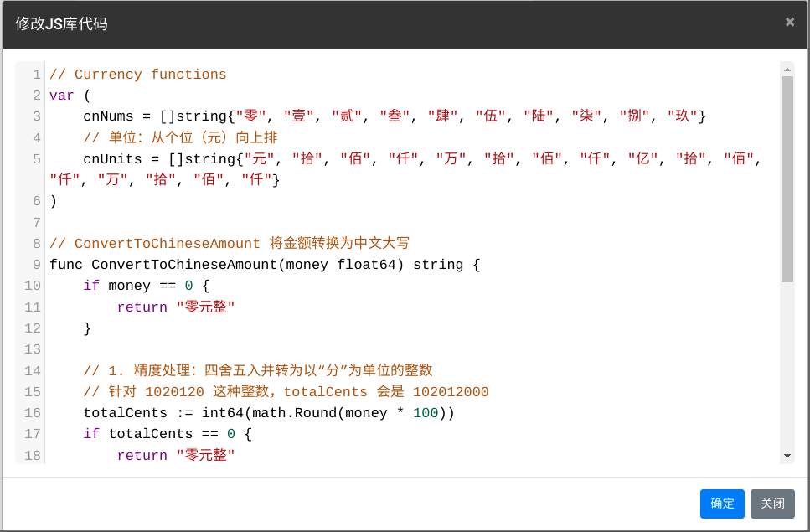Close the dialog with the X icon
The image size is (810, 532).
pyautogui.click(x=789, y=23)
